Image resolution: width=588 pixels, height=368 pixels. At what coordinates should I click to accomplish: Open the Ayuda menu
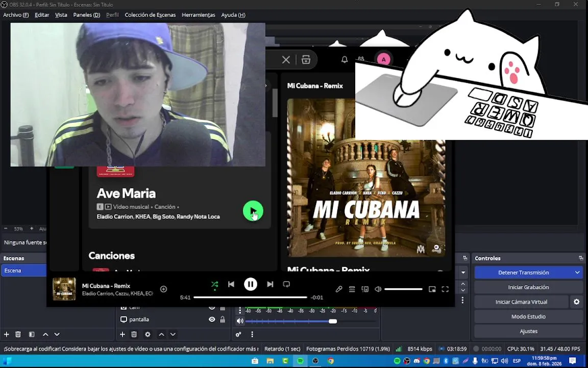[233, 15]
